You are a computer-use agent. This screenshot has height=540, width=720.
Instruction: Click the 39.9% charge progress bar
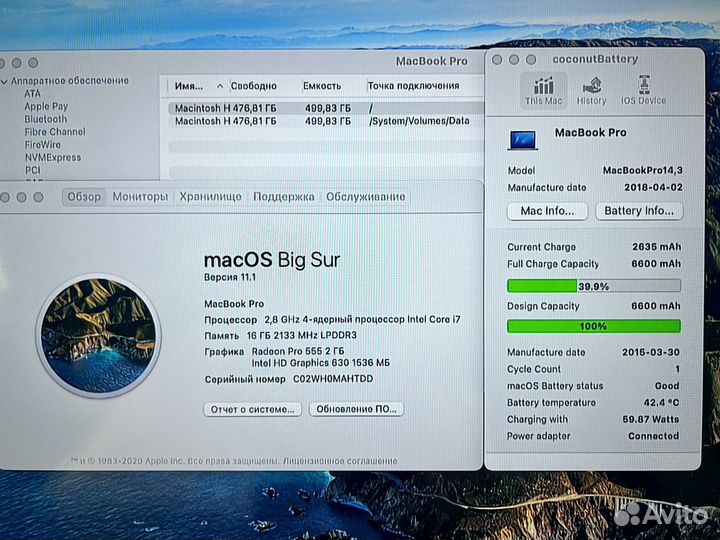point(594,286)
